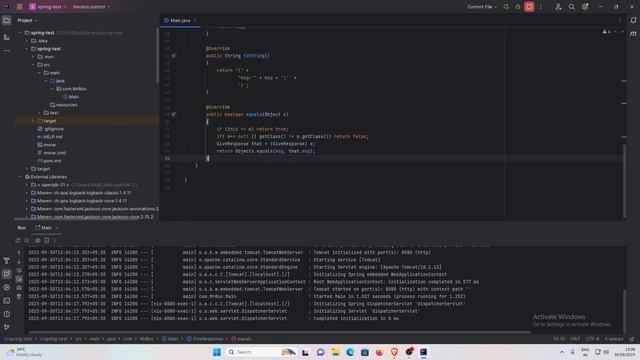The width and height of the screenshot is (640, 360).
Task: Stop process in the Run toolbar
Action: 27,240
